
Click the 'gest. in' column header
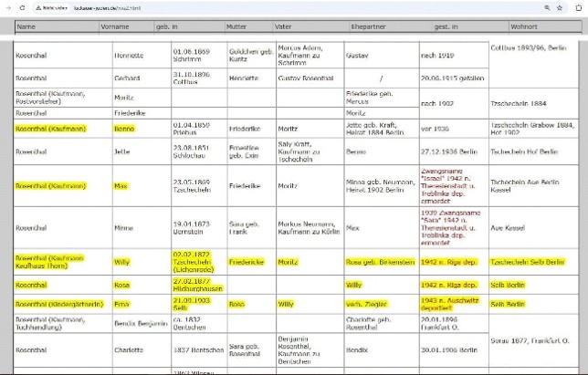470,26
